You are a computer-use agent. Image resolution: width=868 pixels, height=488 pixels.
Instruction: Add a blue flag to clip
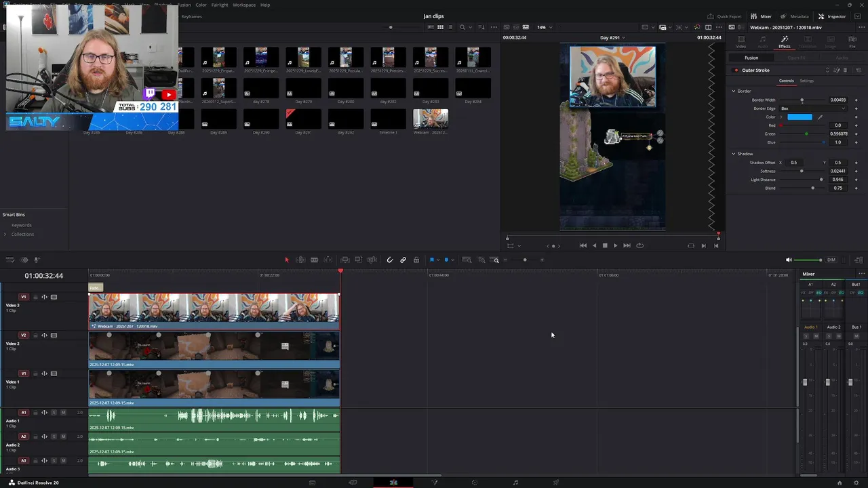pos(431,260)
